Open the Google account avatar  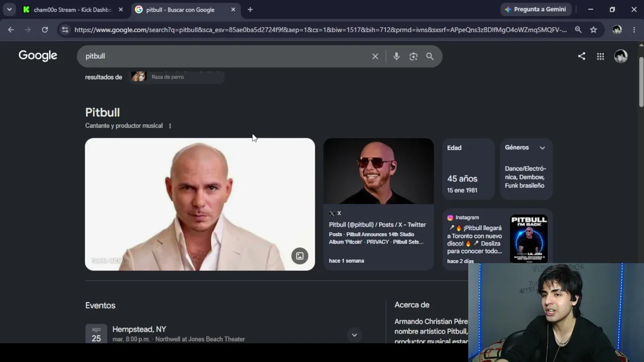pyautogui.click(x=621, y=56)
